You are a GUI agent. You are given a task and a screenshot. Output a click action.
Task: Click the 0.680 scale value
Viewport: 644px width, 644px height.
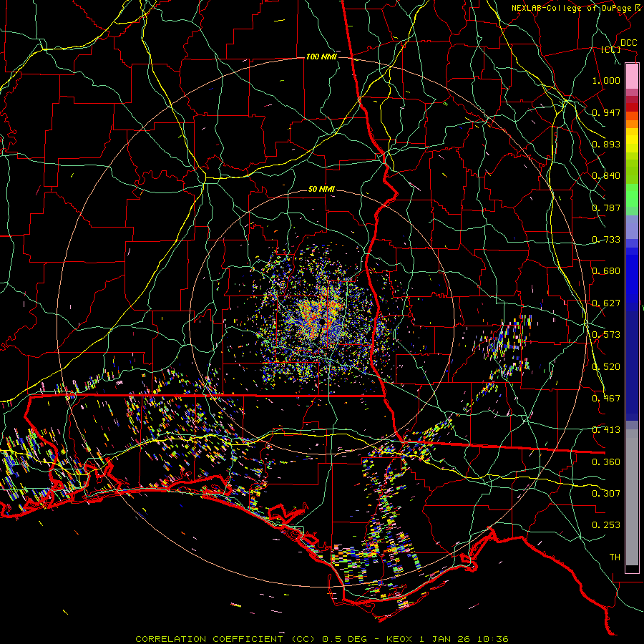coord(606,271)
